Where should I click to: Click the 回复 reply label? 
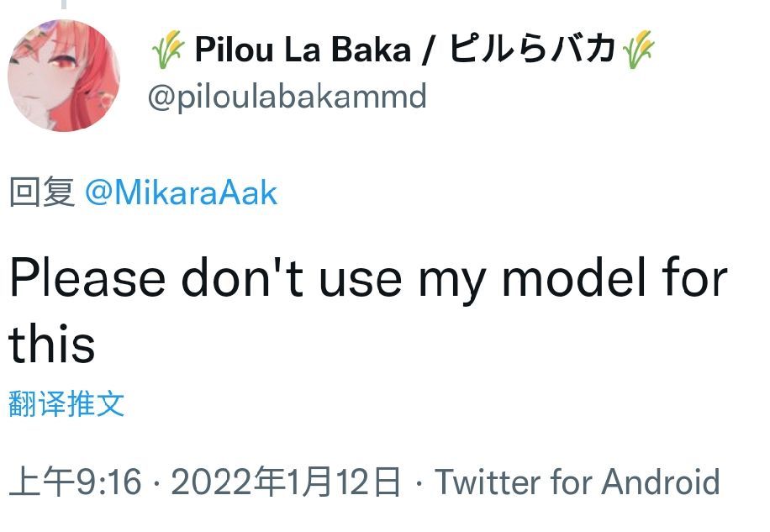pyautogui.click(x=43, y=194)
